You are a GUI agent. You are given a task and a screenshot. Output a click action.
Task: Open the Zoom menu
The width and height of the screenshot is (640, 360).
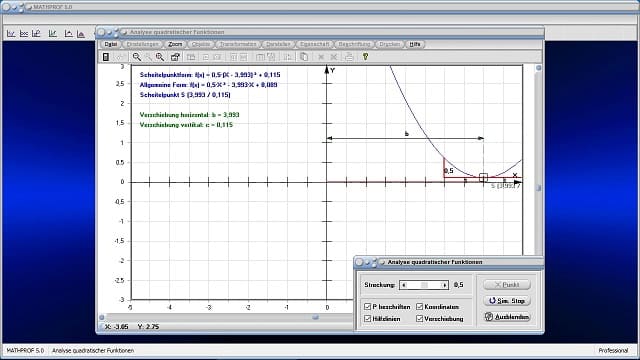click(175, 44)
